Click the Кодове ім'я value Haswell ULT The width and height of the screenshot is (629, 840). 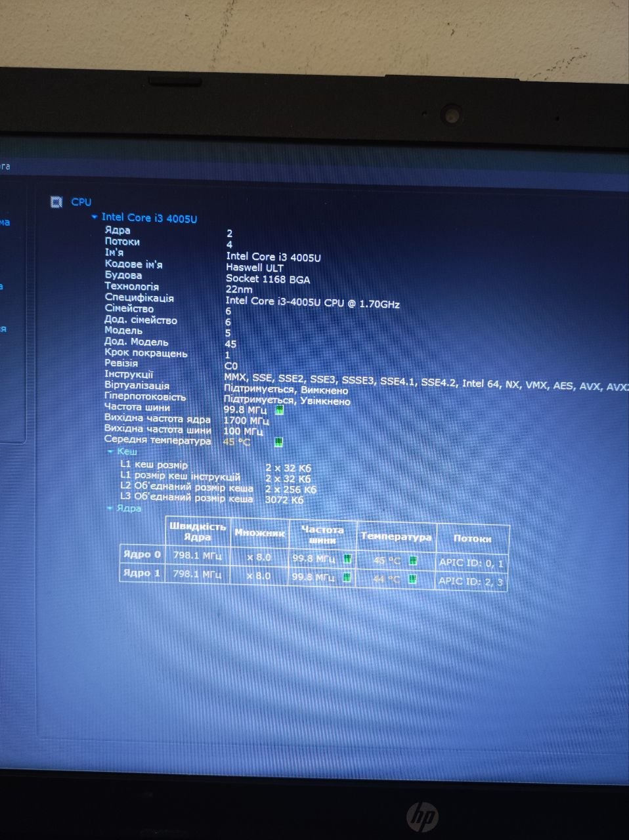(x=255, y=268)
